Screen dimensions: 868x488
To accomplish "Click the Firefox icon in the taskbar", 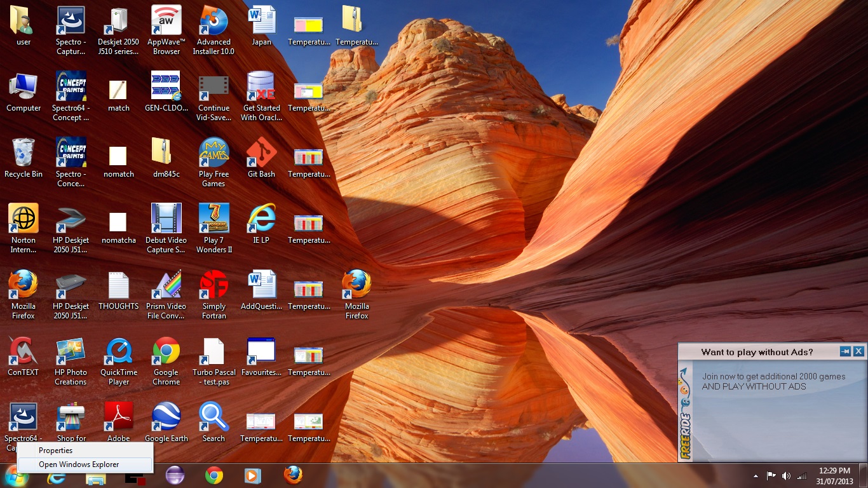I will 293,475.
